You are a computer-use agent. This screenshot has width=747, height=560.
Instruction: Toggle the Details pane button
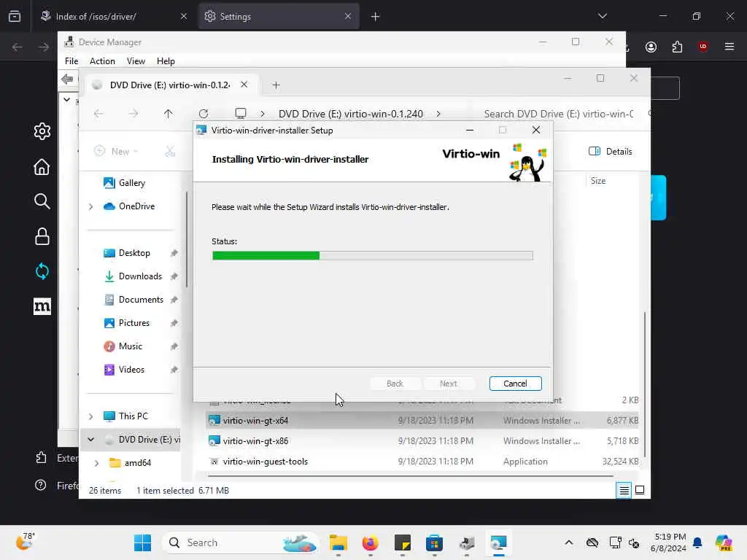point(611,152)
